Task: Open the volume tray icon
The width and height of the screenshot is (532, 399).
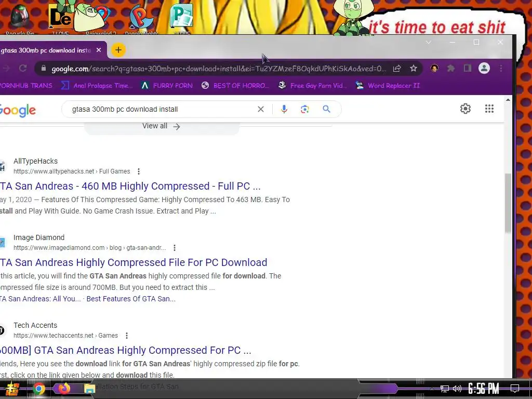Action: (x=457, y=389)
